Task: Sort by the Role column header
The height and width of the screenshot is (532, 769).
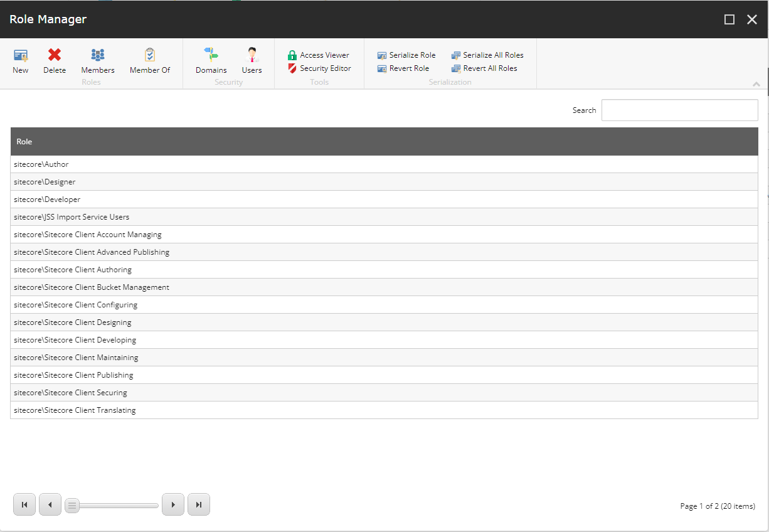Action: click(x=384, y=142)
